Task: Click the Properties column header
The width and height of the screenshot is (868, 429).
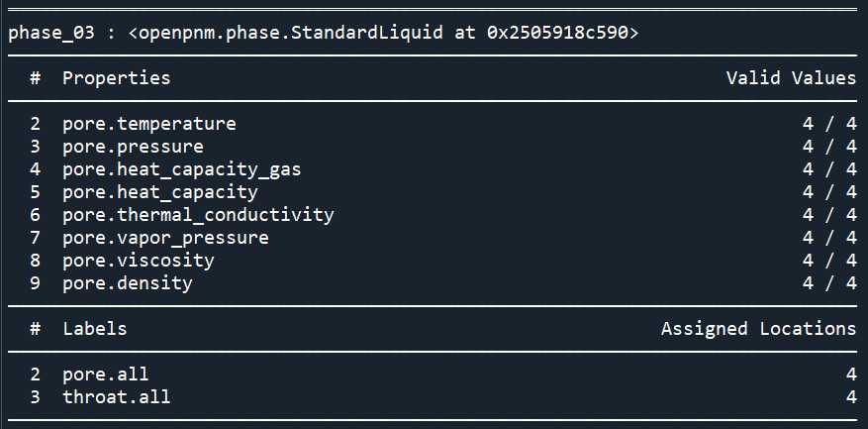Action: click(x=116, y=78)
